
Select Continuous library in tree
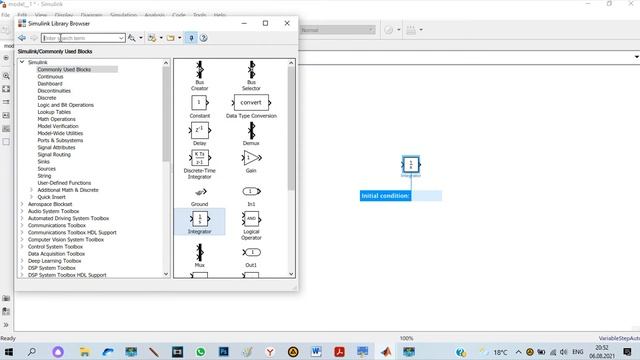pyautogui.click(x=50, y=76)
